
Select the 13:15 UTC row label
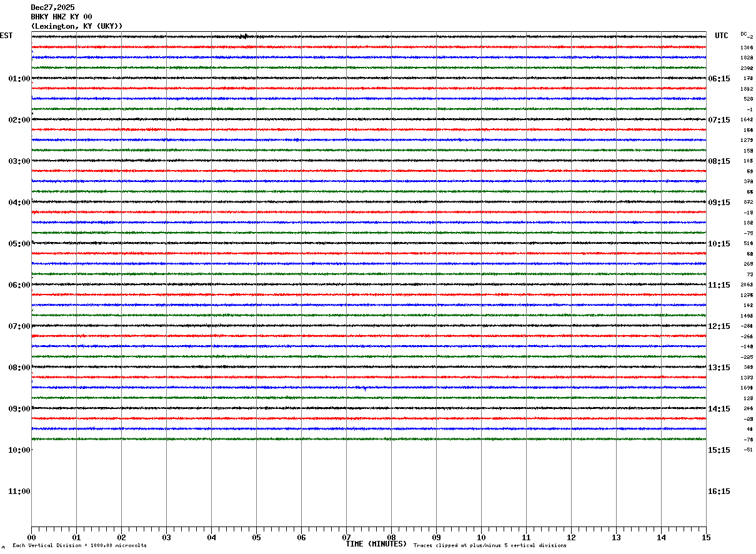[719, 368]
